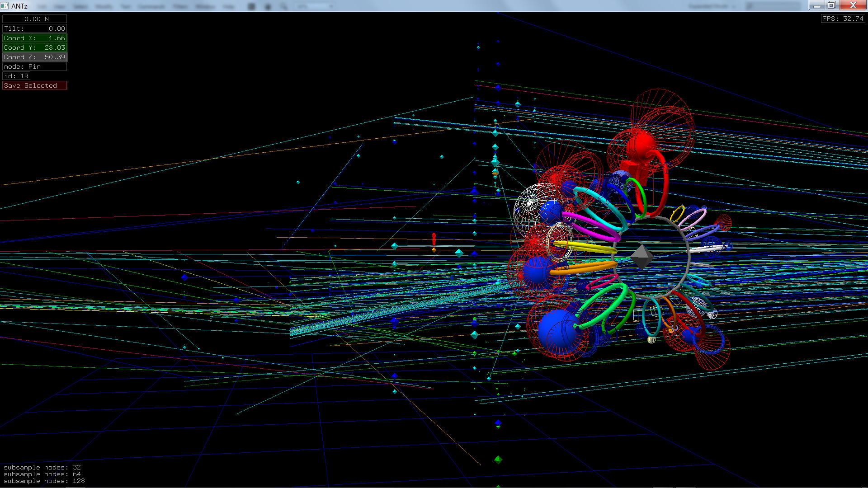Click the FPS counter readout
The width and height of the screenshot is (868, 488).
pos(843,19)
